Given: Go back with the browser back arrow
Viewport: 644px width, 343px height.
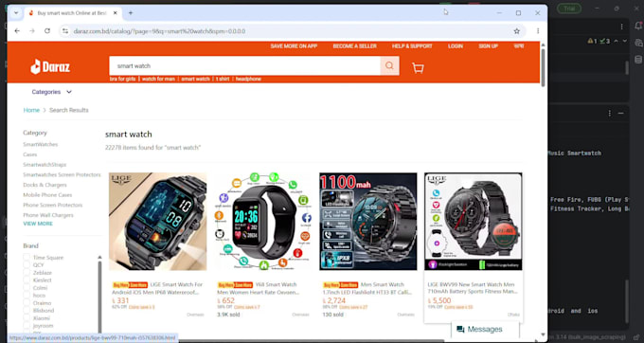Looking at the screenshot, I should coord(17,31).
